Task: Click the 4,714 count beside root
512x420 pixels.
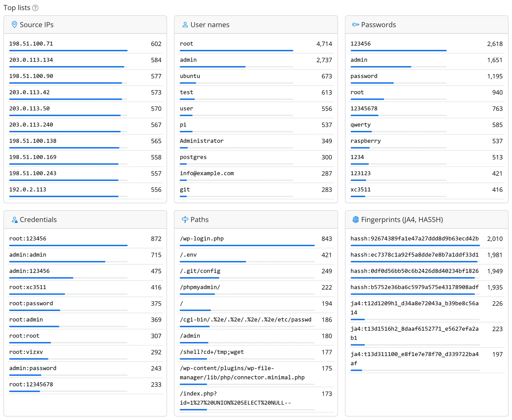Action: [x=324, y=44]
